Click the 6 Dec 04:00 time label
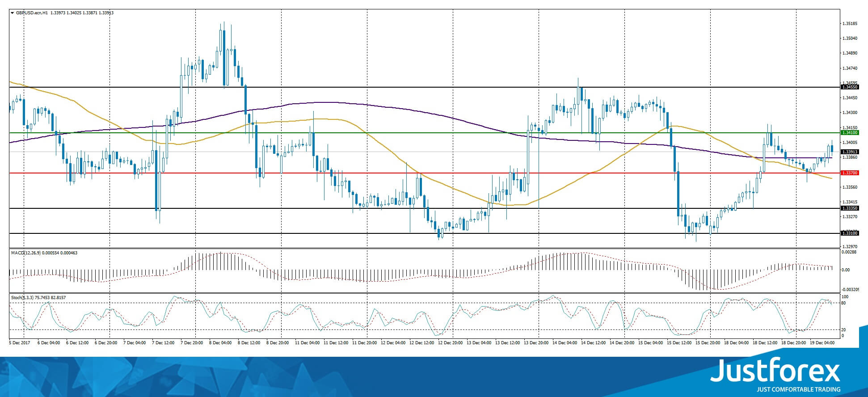The image size is (868, 397). pos(49,343)
